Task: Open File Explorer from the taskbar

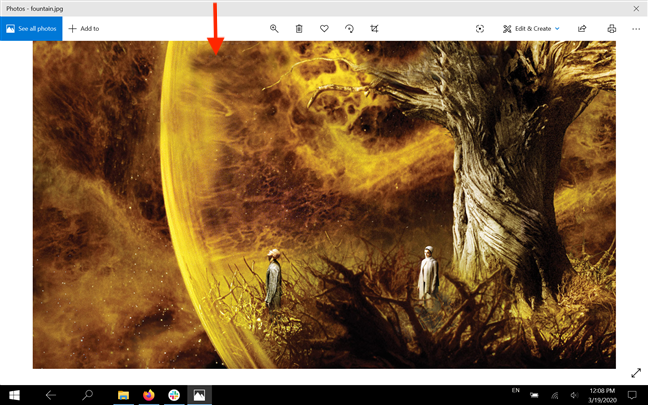Action: 123,395
